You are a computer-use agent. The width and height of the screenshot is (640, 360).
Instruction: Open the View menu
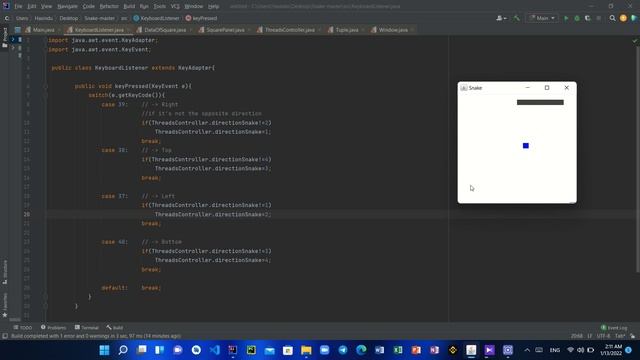click(x=47, y=7)
